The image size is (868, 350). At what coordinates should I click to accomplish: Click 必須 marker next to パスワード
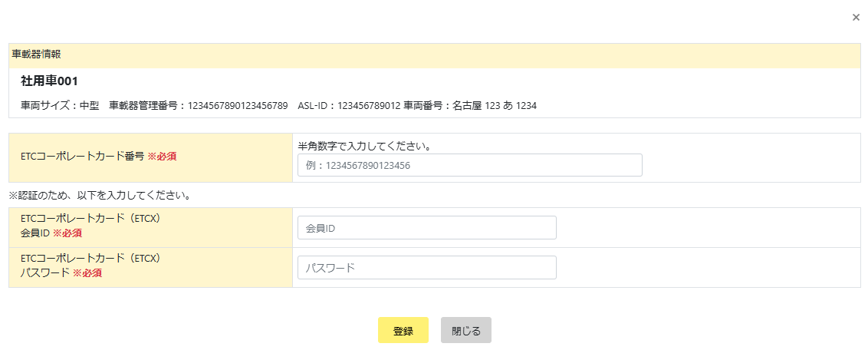click(87, 272)
